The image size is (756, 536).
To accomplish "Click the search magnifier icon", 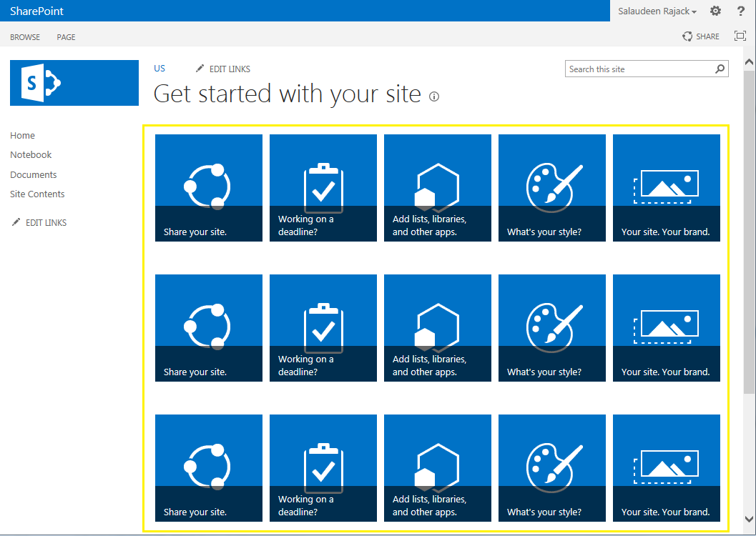I will pyautogui.click(x=720, y=69).
